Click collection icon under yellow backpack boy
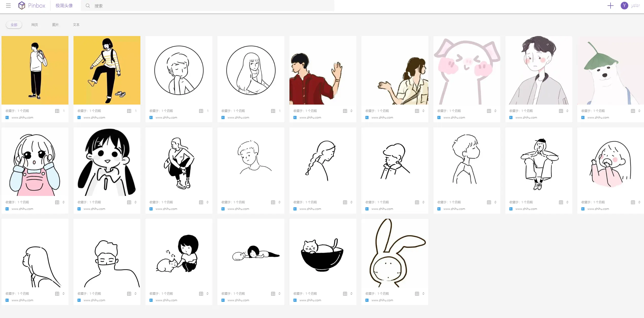Image resolution: width=644 pixels, height=318 pixels. click(57, 111)
